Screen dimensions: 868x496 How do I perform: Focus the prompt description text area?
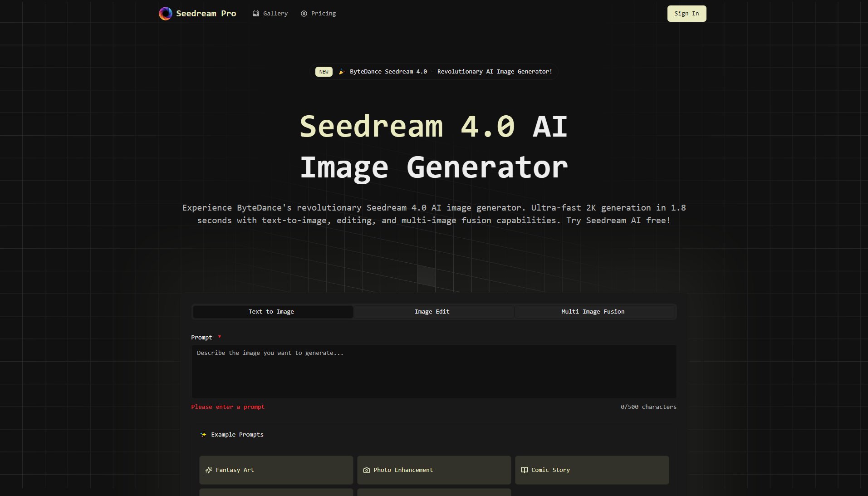(434, 372)
